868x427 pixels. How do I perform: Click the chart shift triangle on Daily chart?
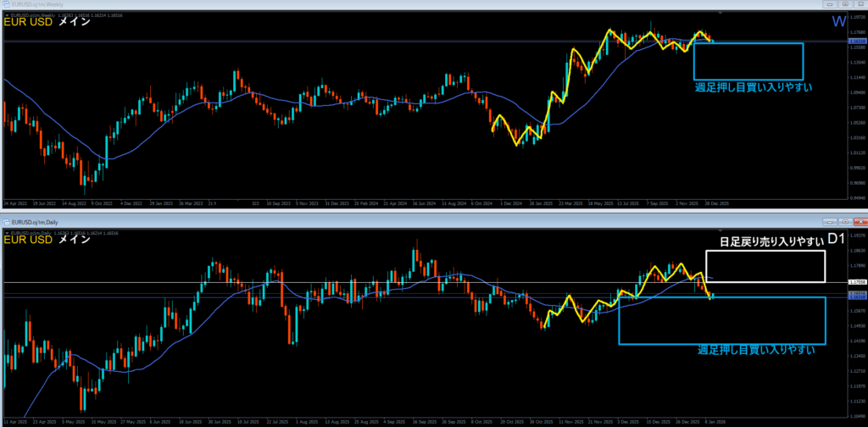coord(720,230)
